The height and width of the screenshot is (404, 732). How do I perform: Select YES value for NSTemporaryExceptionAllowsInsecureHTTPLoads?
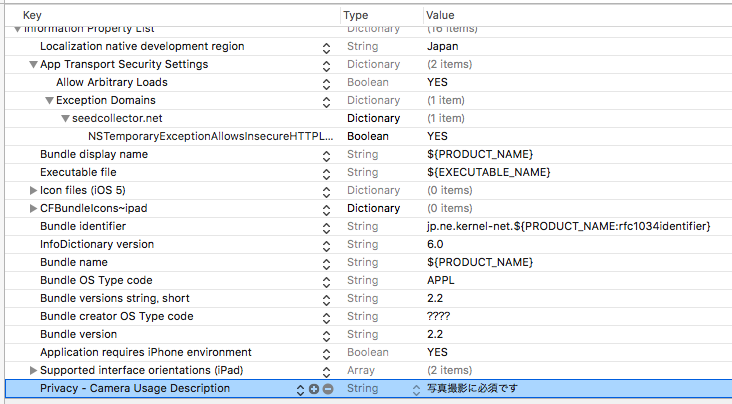coord(437,137)
